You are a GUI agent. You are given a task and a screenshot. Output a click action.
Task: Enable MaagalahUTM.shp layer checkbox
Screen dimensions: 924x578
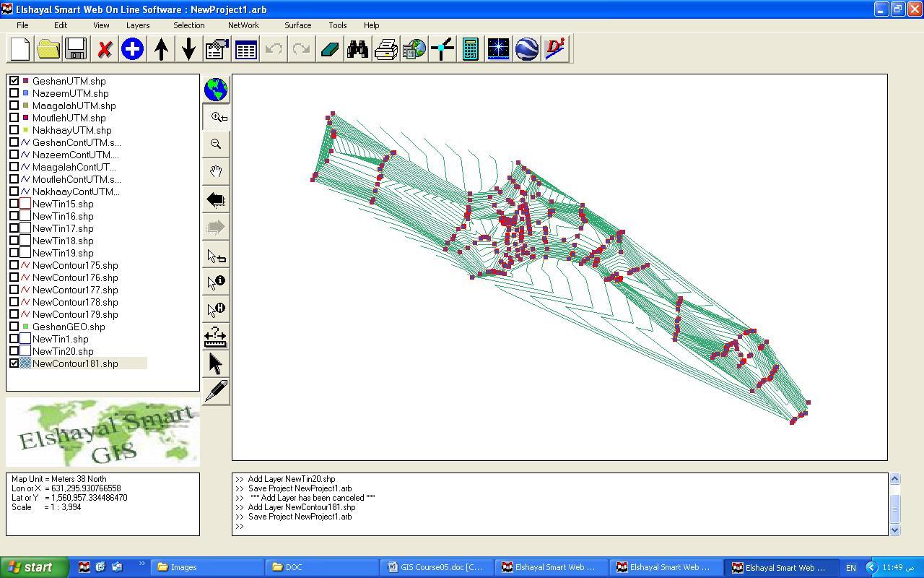click(14, 105)
